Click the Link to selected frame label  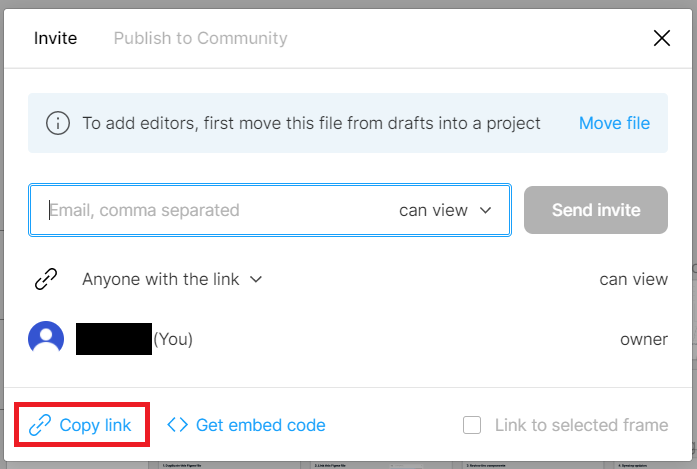tap(581, 425)
